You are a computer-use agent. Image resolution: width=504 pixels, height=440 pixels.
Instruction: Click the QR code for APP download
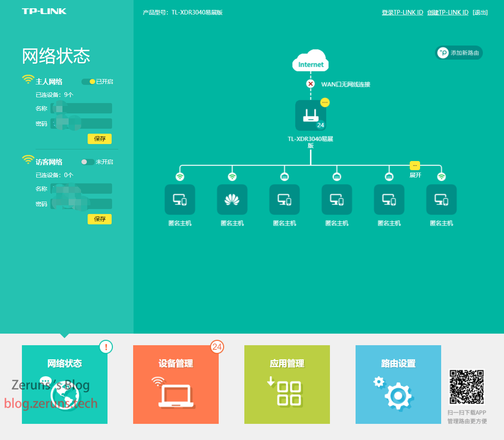(x=466, y=387)
